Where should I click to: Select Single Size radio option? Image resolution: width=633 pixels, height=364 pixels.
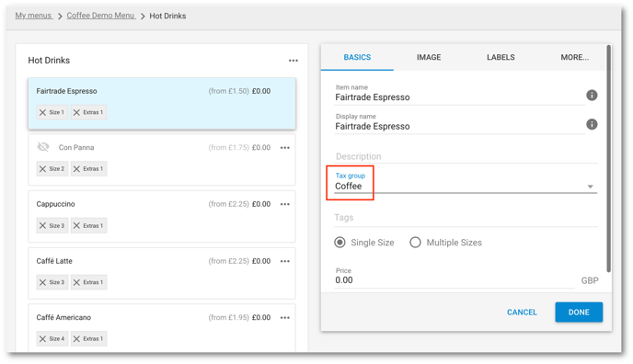tap(340, 243)
